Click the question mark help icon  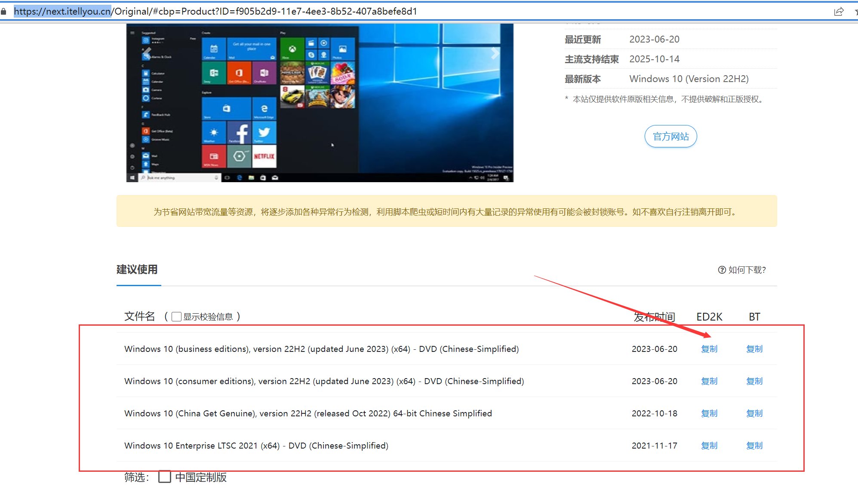(x=722, y=270)
